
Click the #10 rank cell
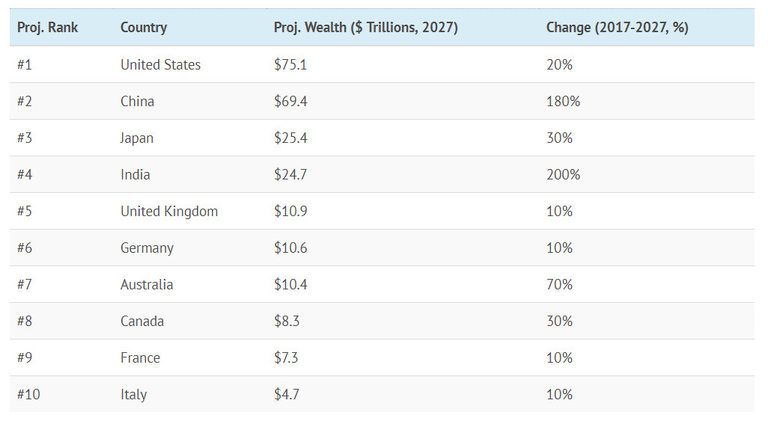pyautogui.click(x=27, y=394)
